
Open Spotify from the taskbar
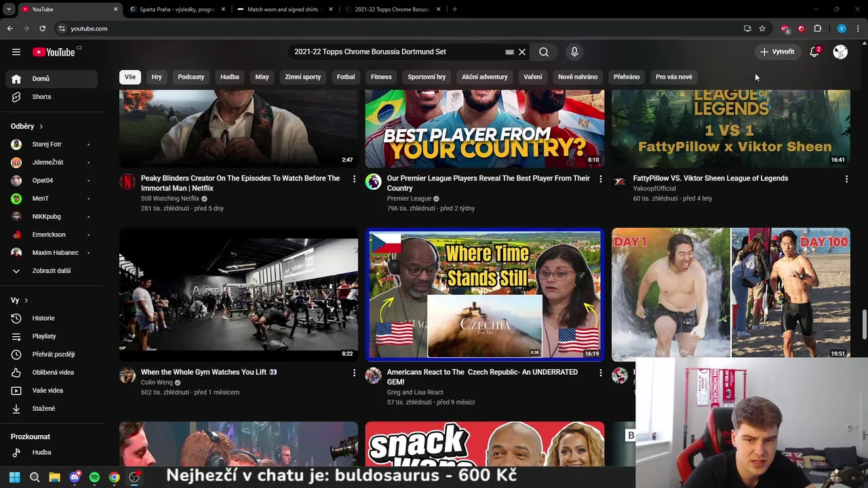[94, 477]
